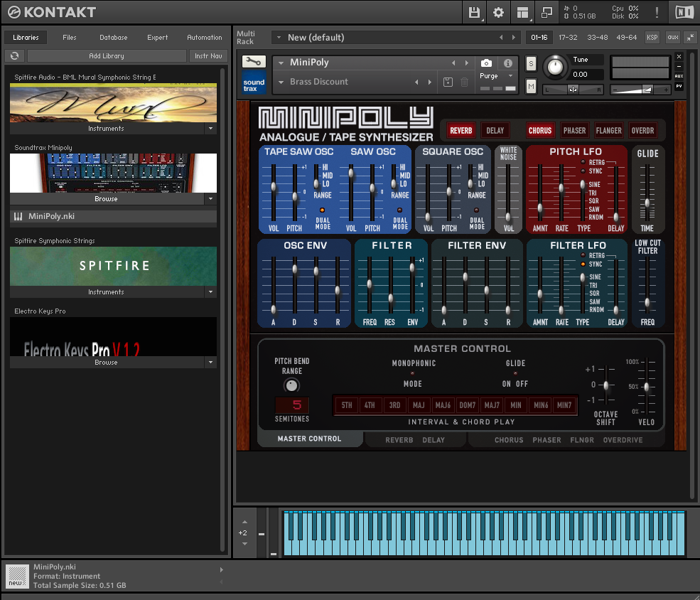Click the PV button on instrument header
The height and width of the screenshot is (600, 700).
[x=679, y=86]
